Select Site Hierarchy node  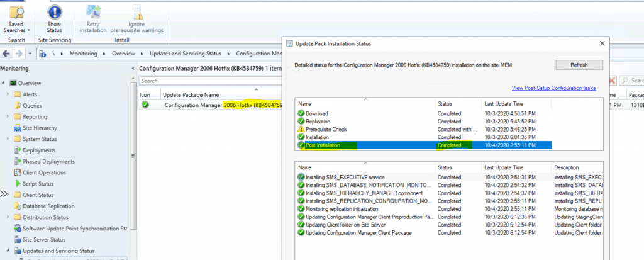pos(35,128)
